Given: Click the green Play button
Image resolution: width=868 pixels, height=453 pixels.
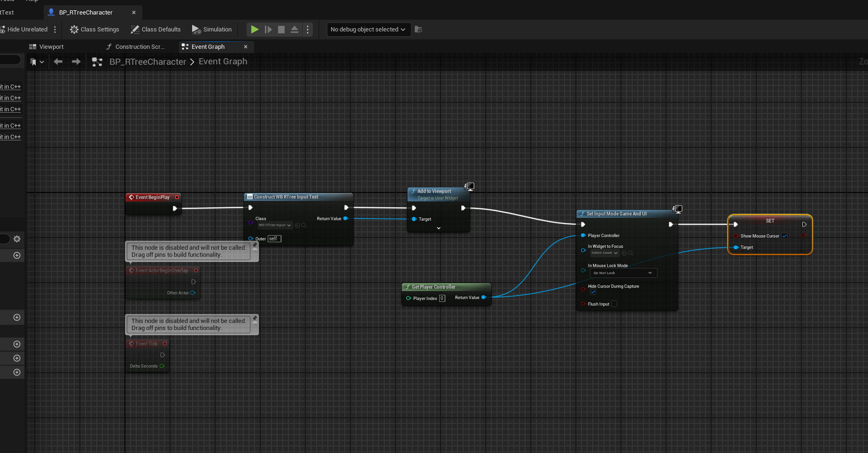Looking at the screenshot, I should [x=255, y=30].
